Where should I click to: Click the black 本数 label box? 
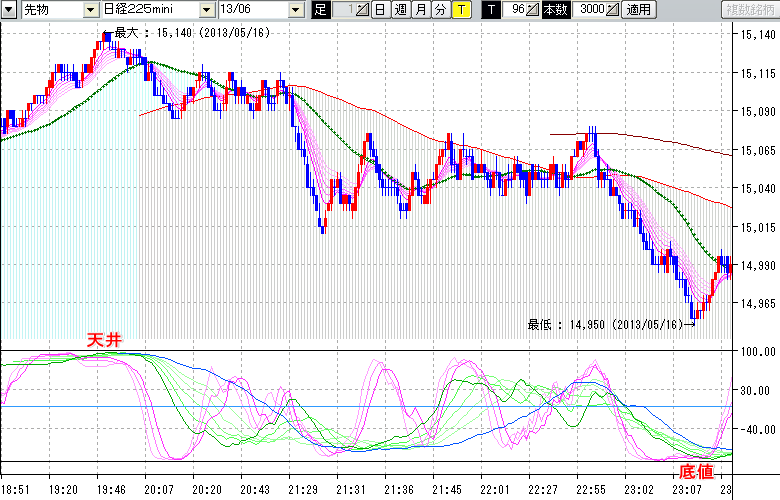pyautogui.click(x=553, y=9)
